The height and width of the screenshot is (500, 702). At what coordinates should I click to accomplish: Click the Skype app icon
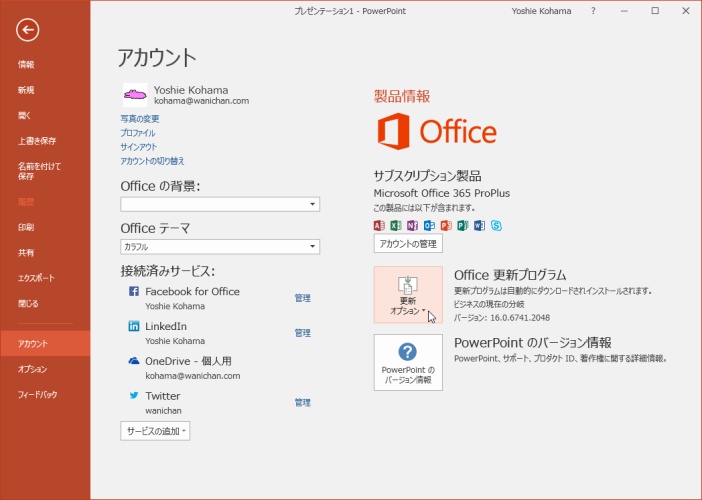pyautogui.click(x=496, y=225)
